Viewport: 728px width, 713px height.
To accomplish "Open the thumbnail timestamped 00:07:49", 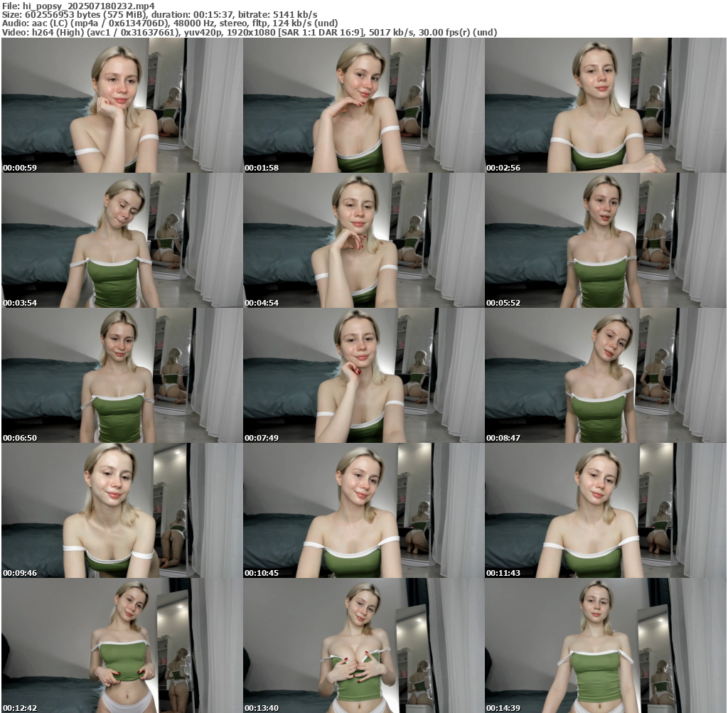I will click(363, 375).
